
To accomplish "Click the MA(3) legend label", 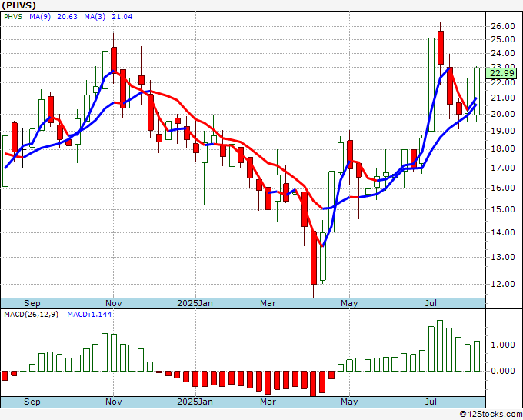I will click(95, 16).
